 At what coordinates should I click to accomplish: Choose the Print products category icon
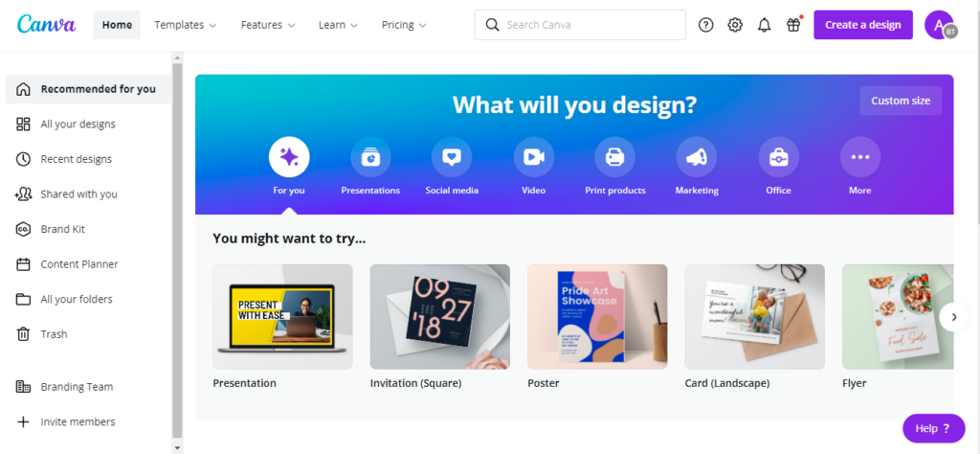pyautogui.click(x=615, y=157)
